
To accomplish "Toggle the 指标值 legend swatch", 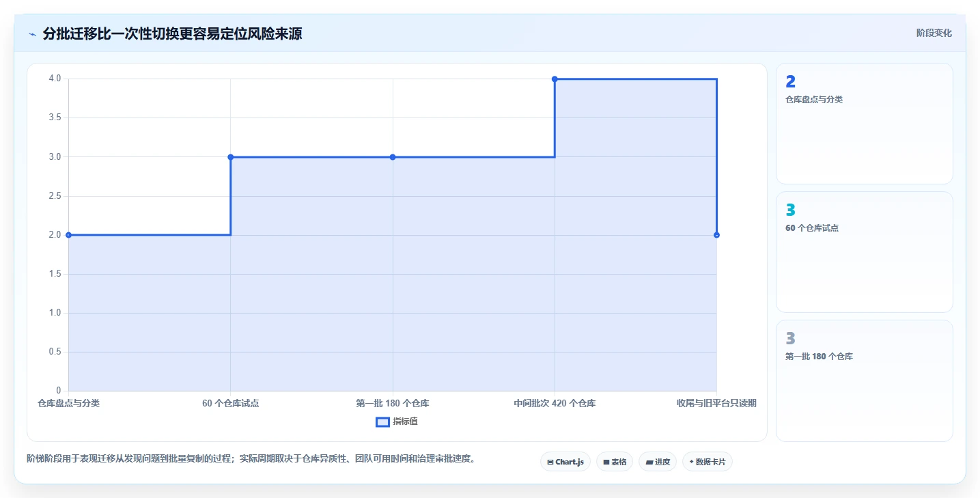I will point(382,421).
